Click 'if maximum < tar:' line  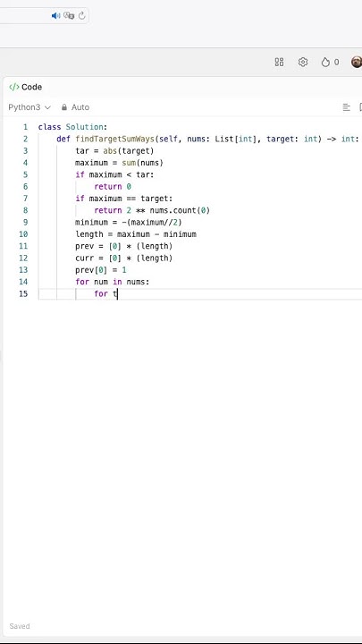click(x=114, y=174)
